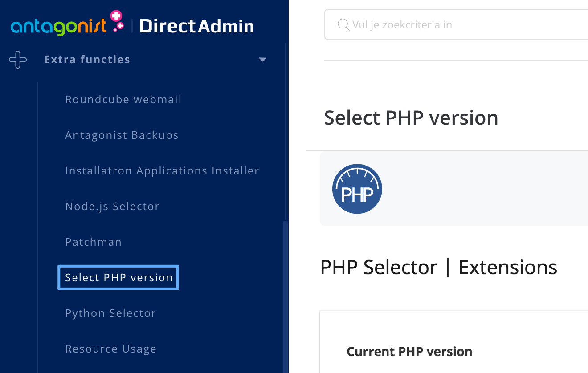Image resolution: width=588 pixels, height=373 pixels.
Task: Click the Extra functies plus icon
Action: pyautogui.click(x=18, y=60)
